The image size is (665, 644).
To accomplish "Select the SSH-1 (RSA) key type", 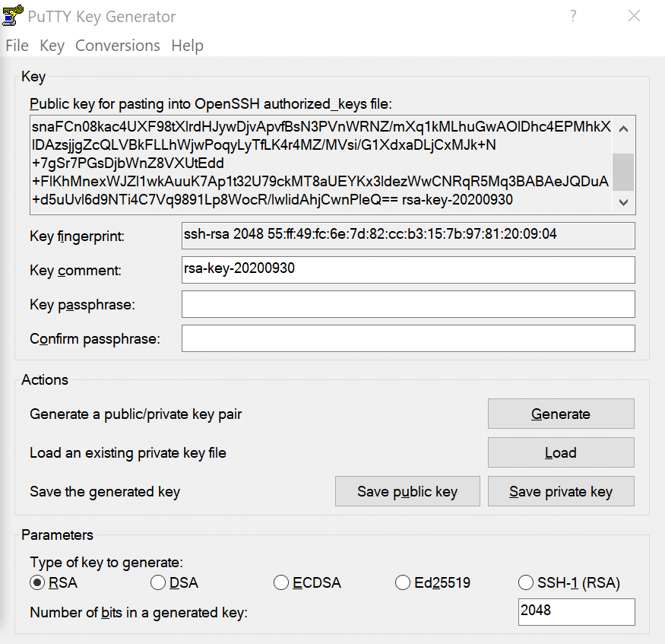I will click(526, 583).
